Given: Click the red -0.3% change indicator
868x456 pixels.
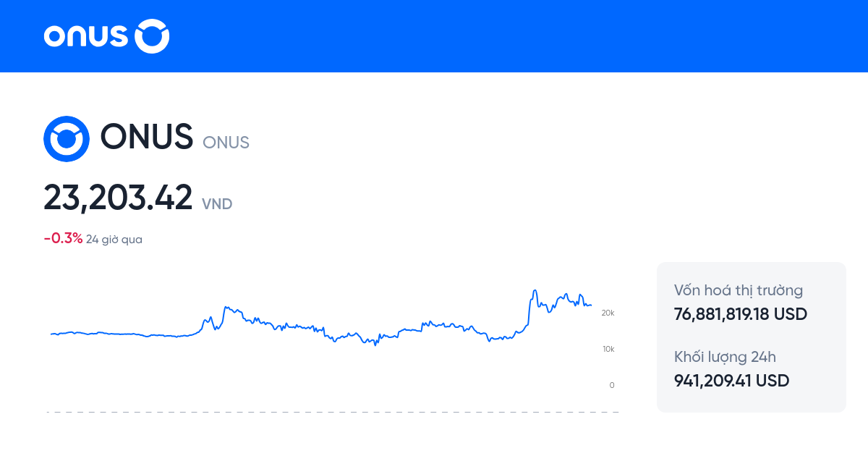Looking at the screenshot, I should point(63,239).
